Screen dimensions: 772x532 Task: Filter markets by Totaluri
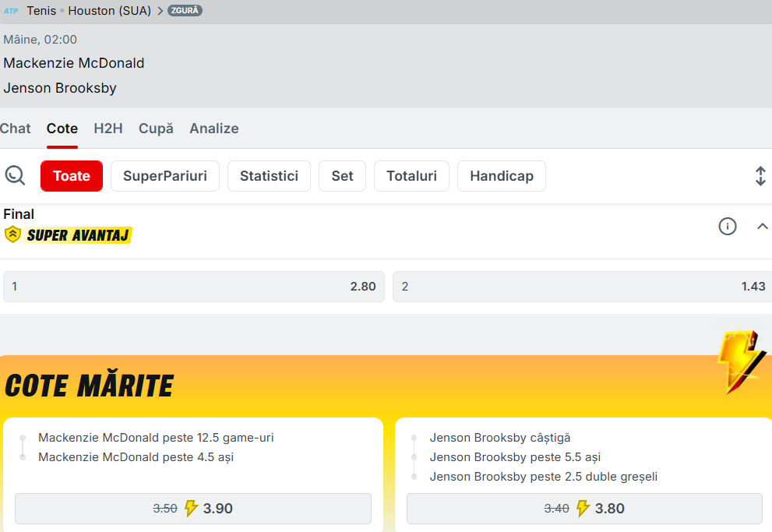[411, 176]
